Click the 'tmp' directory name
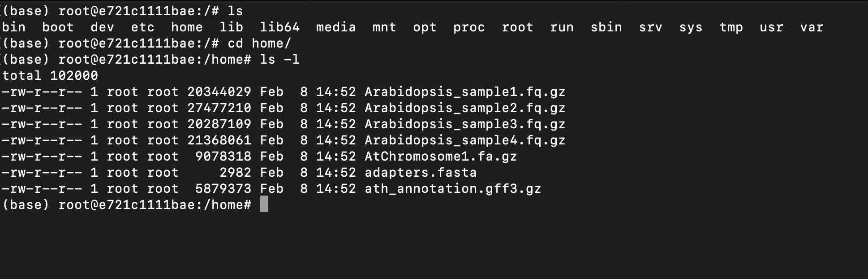Image resolution: width=868 pixels, height=279 pixels. point(731,27)
